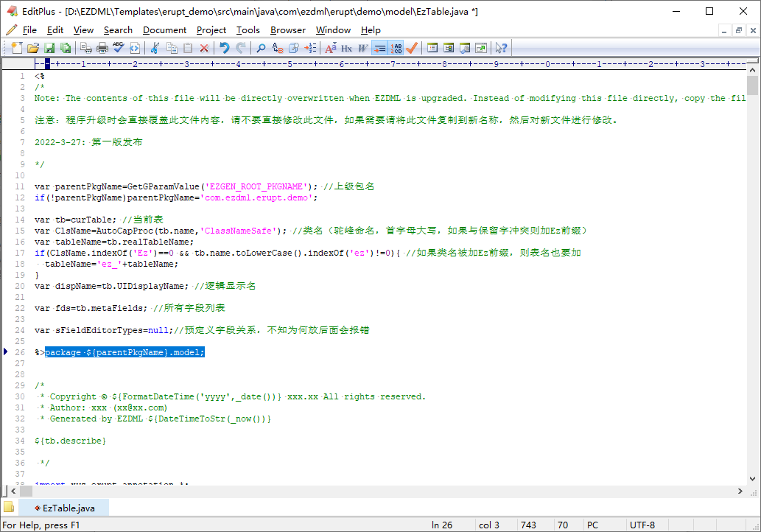Screen dimensions: 761x532
Task: Click the 'var tb=curTable;' code line
Action: pyautogui.click(x=75, y=220)
